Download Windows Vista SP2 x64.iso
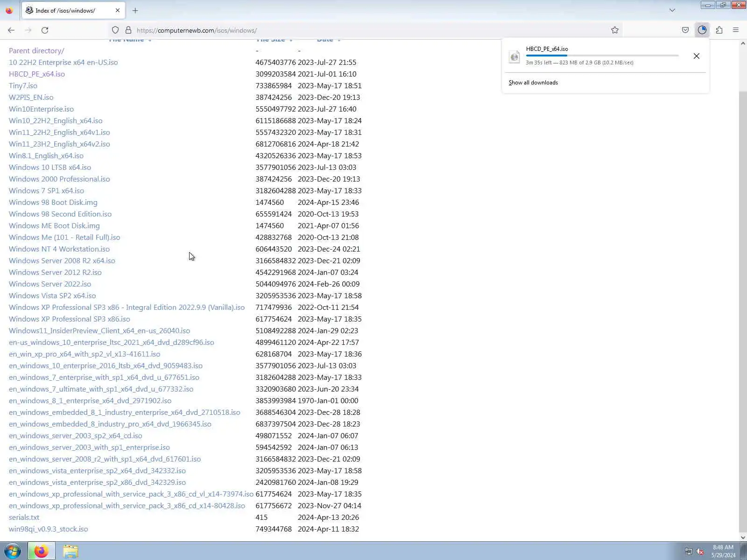 [x=52, y=295]
